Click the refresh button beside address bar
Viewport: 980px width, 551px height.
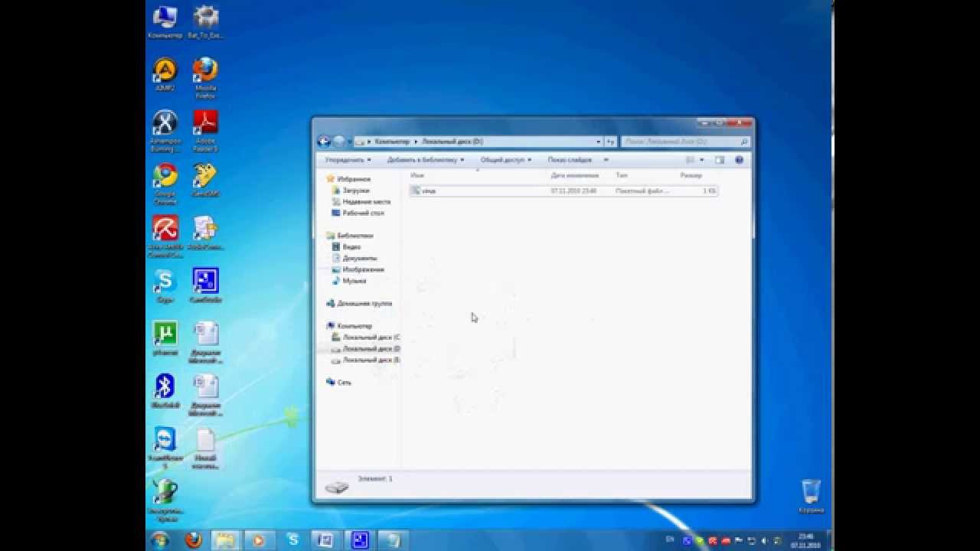coord(610,142)
